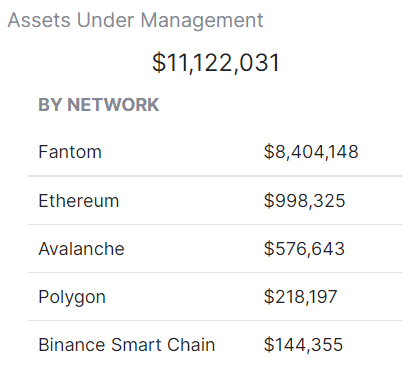Click the Assets Under Management heading
The width and height of the screenshot is (402, 374).
coord(135,20)
